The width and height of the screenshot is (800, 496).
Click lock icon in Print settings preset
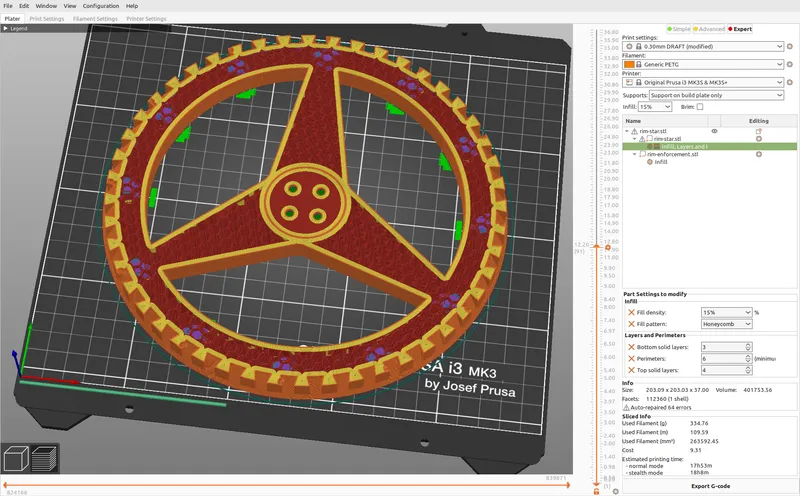pyautogui.click(x=638, y=46)
